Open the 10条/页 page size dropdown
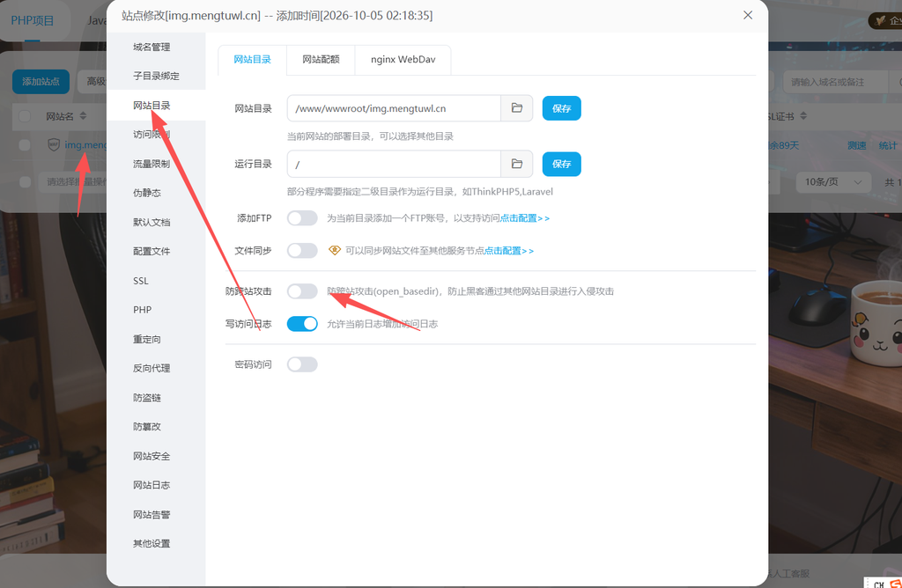902x588 pixels. pos(833,182)
